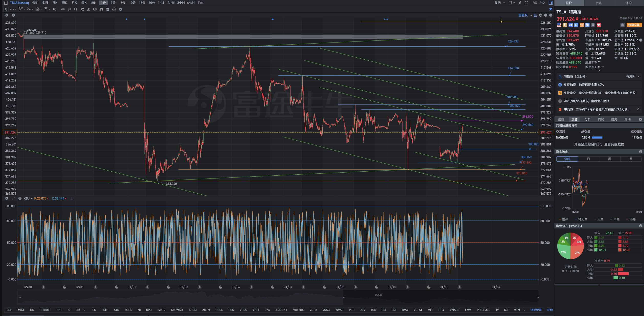Switch capital flow to 日 view
644x316 pixels.
[x=588, y=159]
